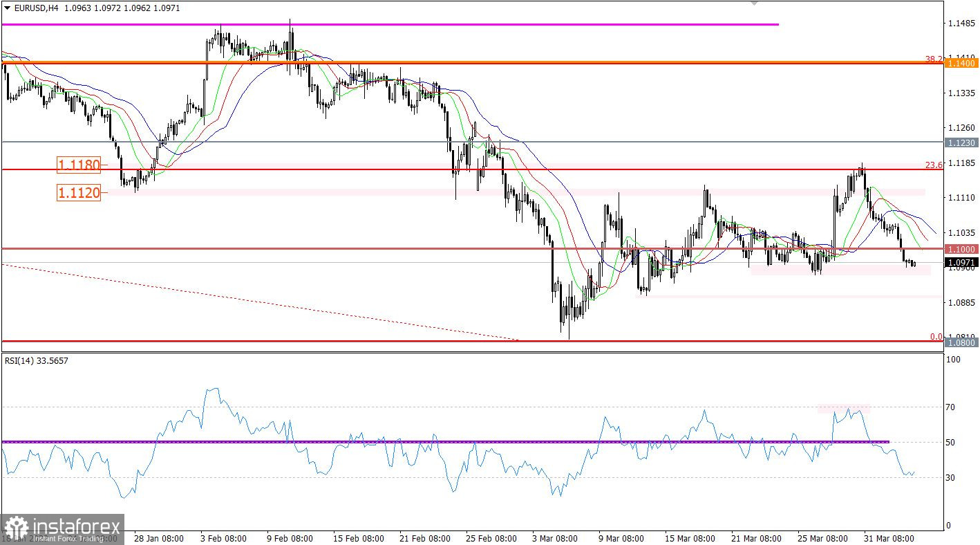Click the 25 Feb 08:00 date label
The height and width of the screenshot is (545, 980).
click(x=491, y=538)
